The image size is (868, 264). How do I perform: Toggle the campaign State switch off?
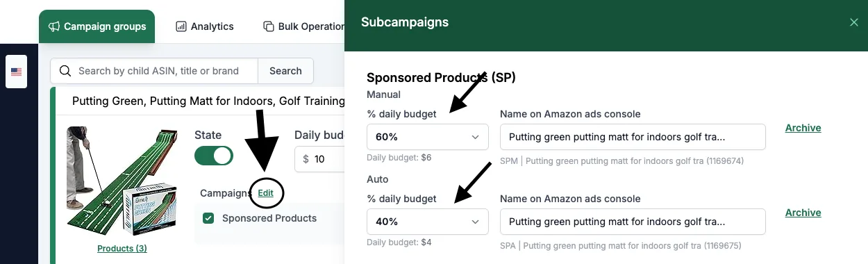click(214, 156)
